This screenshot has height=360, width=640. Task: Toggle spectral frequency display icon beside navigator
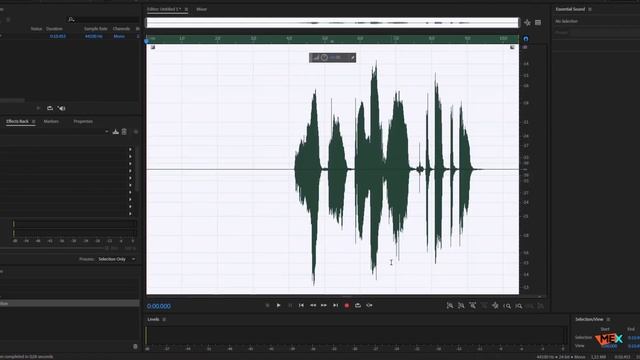(527, 23)
